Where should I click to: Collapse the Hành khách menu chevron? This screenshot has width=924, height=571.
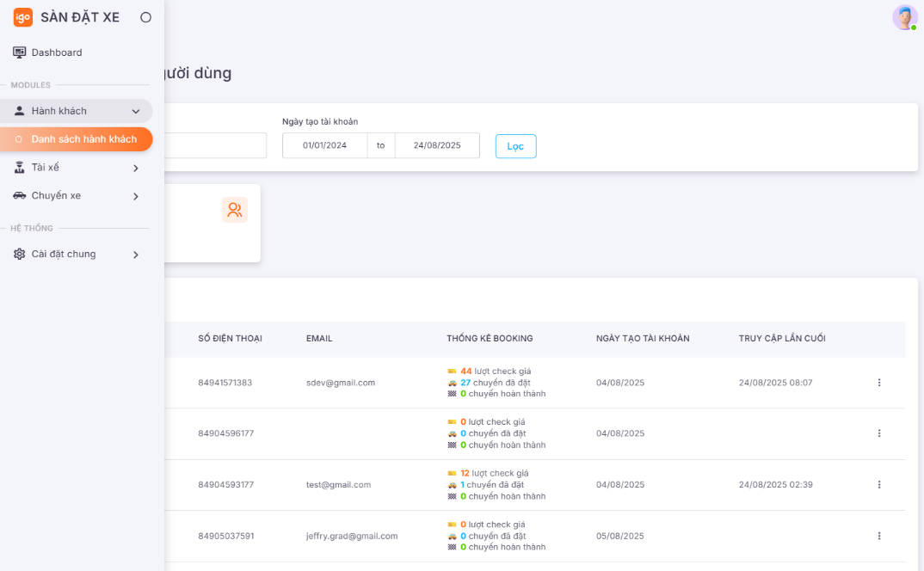pos(136,111)
